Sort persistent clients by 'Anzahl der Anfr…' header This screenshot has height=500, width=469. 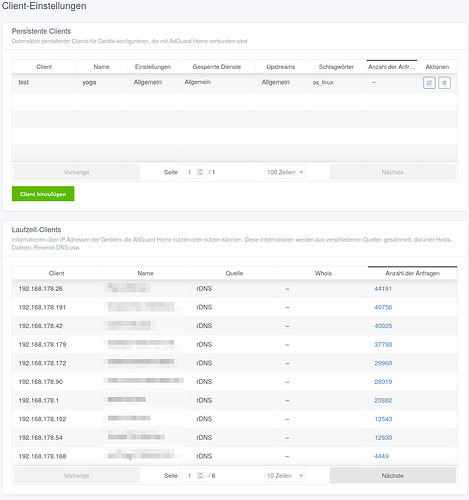(392, 67)
